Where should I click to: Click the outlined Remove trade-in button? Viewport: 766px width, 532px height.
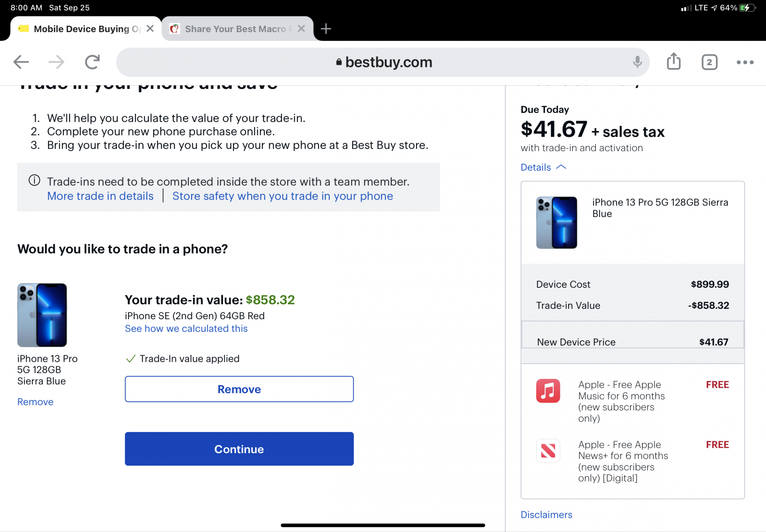tap(239, 389)
